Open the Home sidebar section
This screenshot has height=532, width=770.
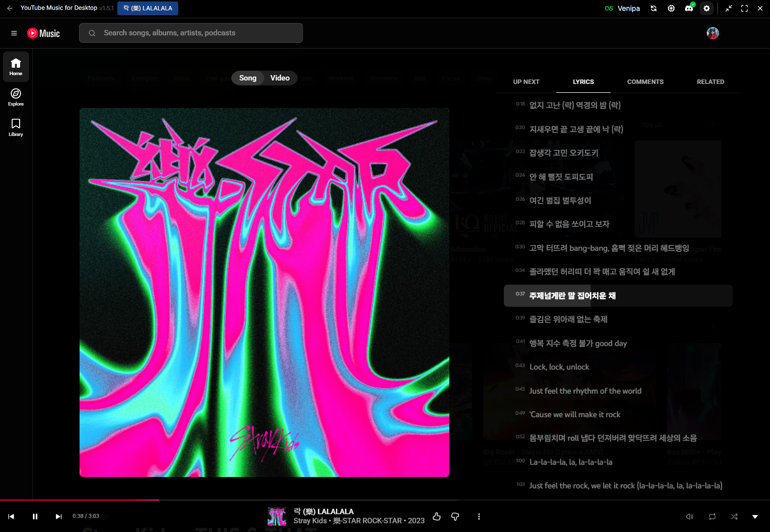16,67
